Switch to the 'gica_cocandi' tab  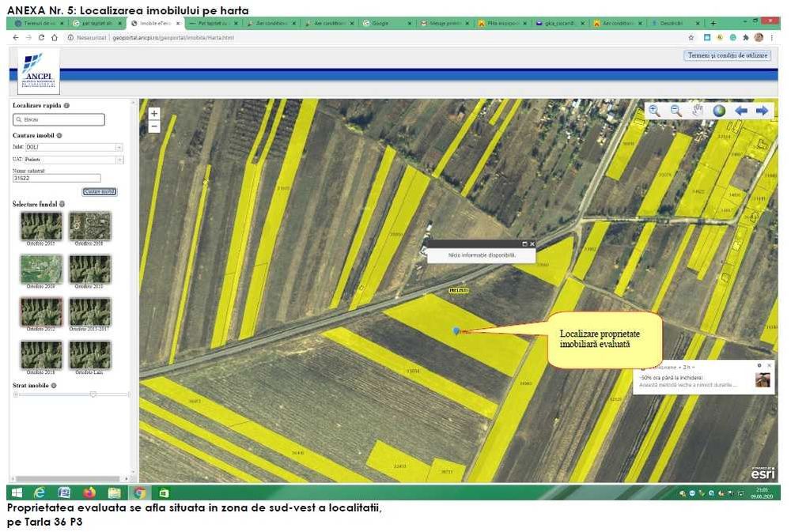(561, 23)
